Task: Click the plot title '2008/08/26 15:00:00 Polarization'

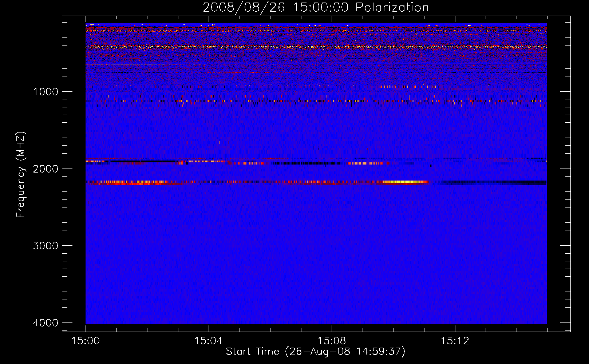Action: point(316,7)
